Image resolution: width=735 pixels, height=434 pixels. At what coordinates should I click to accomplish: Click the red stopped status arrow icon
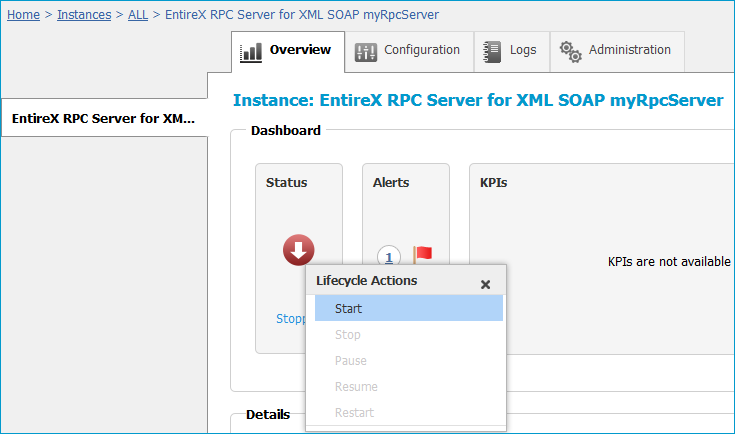point(299,250)
